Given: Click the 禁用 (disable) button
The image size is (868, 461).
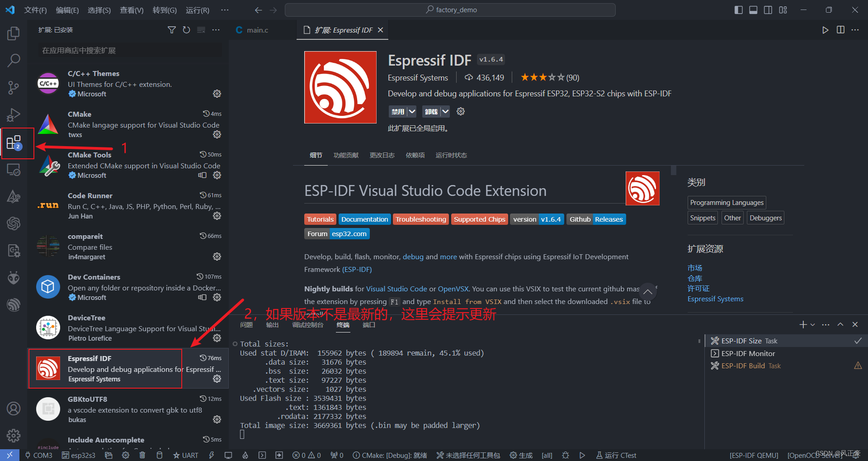Looking at the screenshot, I should pos(398,111).
